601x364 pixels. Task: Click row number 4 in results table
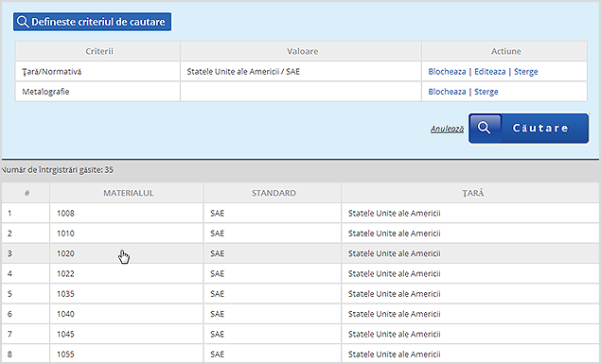tap(9, 274)
